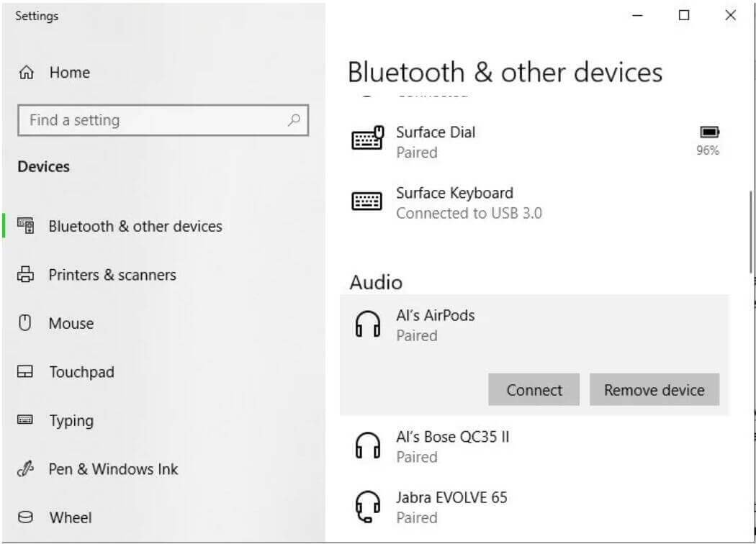The width and height of the screenshot is (756, 544).
Task: Maximize the Settings window
Action: coord(684,15)
